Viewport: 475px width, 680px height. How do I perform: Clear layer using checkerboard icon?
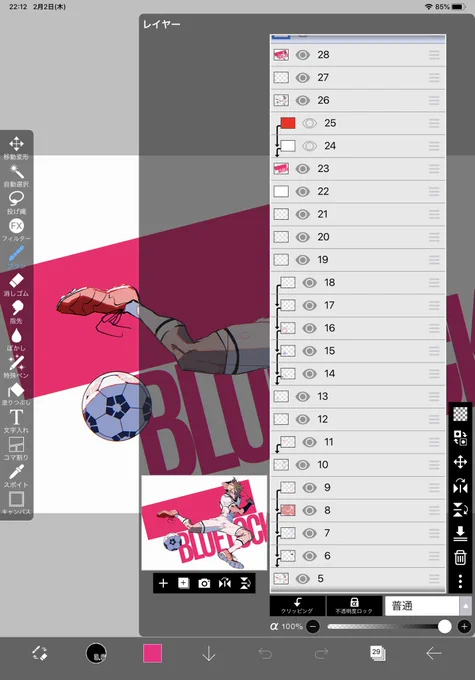(x=460, y=414)
